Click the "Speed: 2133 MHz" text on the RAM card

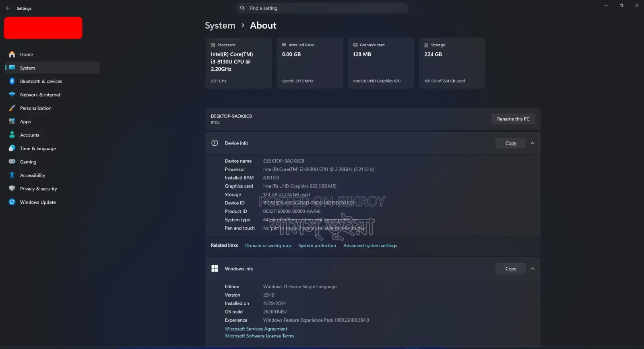click(x=297, y=81)
